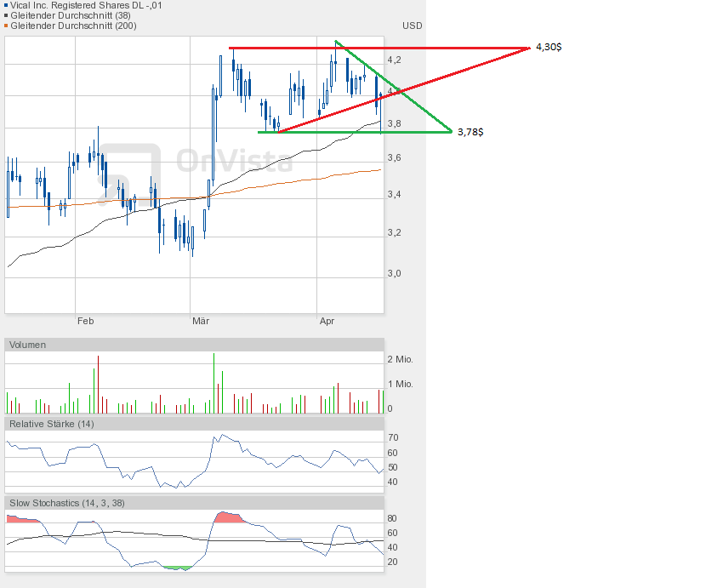Click the dark legend square for 38-day average

[x=6, y=15]
